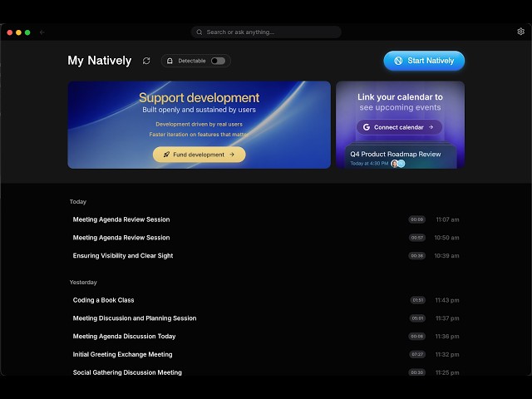532x399 pixels.
Task: Click the duration badge on Coding a Book Class
Action: click(x=417, y=300)
